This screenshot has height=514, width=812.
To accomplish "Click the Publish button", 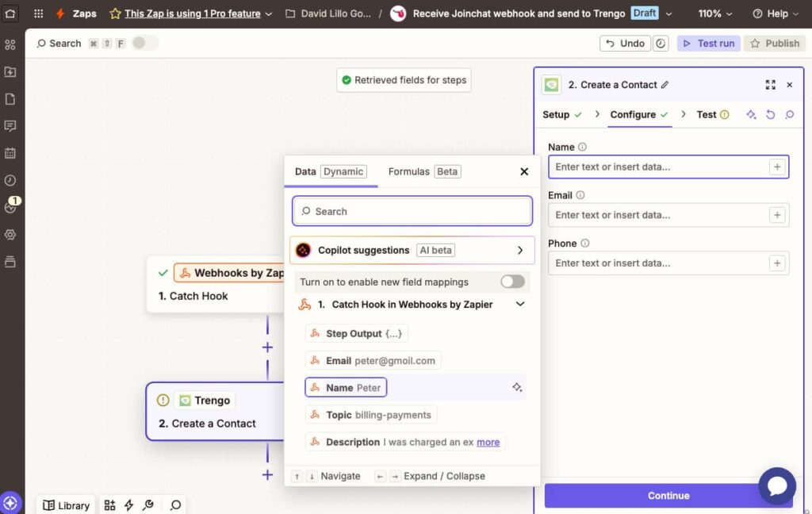I will pyautogui.click(x=775, y=44).
